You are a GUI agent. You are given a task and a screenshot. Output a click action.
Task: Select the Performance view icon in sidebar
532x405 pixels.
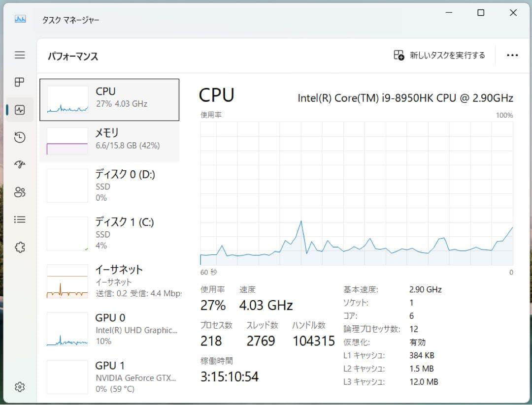point(20,110)
